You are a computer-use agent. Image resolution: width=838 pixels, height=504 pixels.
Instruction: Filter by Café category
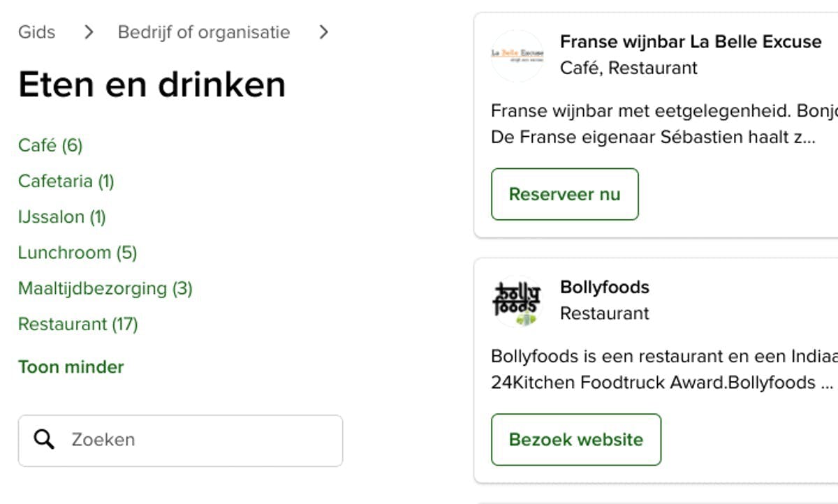point(50,145)
